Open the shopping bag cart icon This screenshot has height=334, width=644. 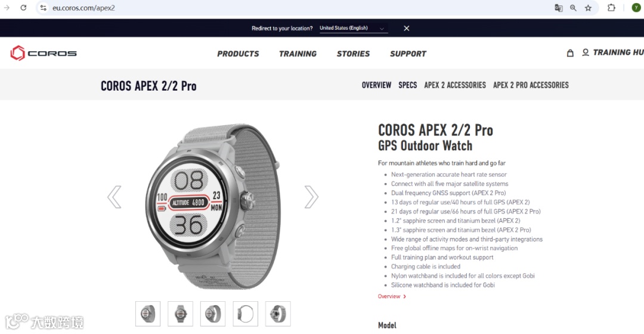click(x=570, y=53)
